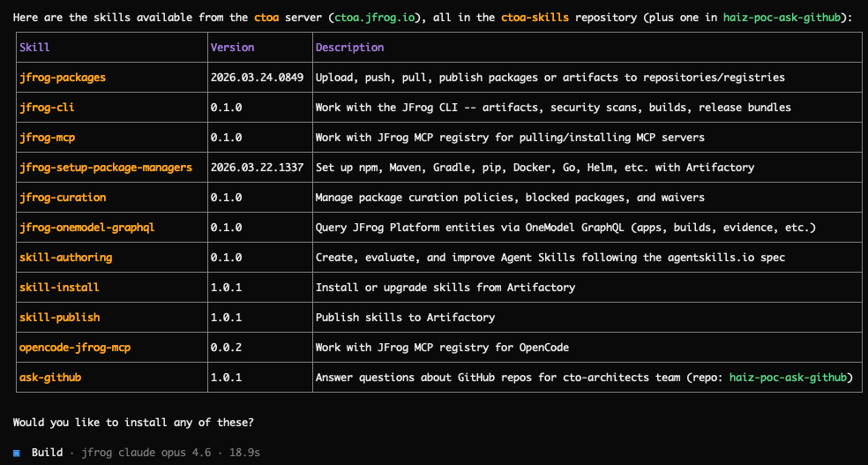Screen dimensions: 868x465
Task: Click the 0.1.0 version of jfrog-cli
Action: tap(227, 108)
